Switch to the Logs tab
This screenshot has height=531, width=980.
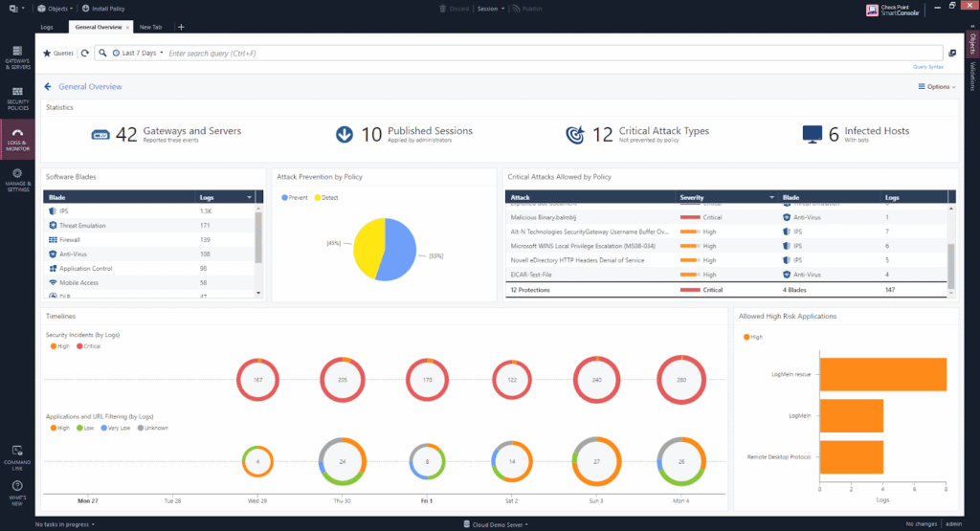pyautogui.click(x=47, y=28)
